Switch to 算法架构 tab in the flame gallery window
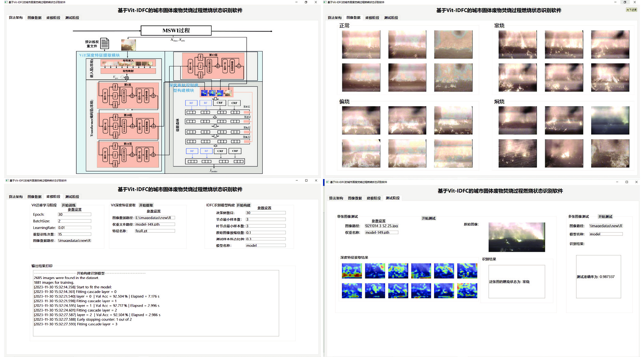644x357 pixels. [x=335, y=18]
